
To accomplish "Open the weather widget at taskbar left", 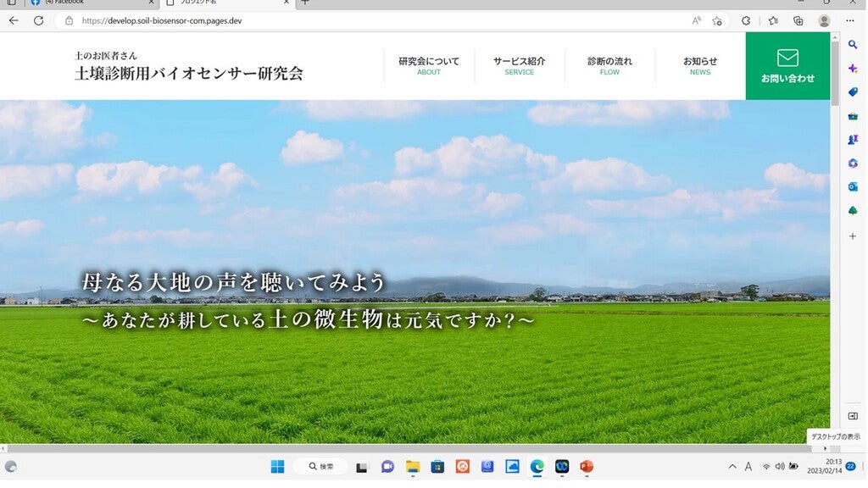I will (x=10, y=467).
